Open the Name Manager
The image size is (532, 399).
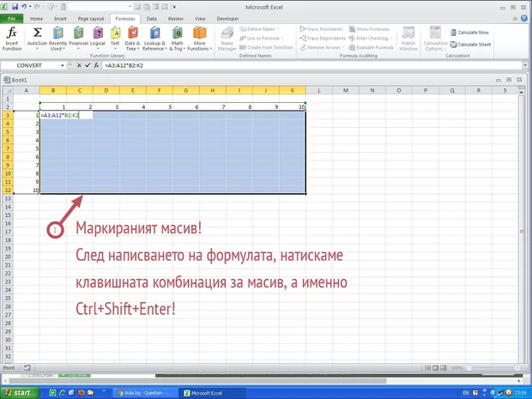[x=227, y=39]
